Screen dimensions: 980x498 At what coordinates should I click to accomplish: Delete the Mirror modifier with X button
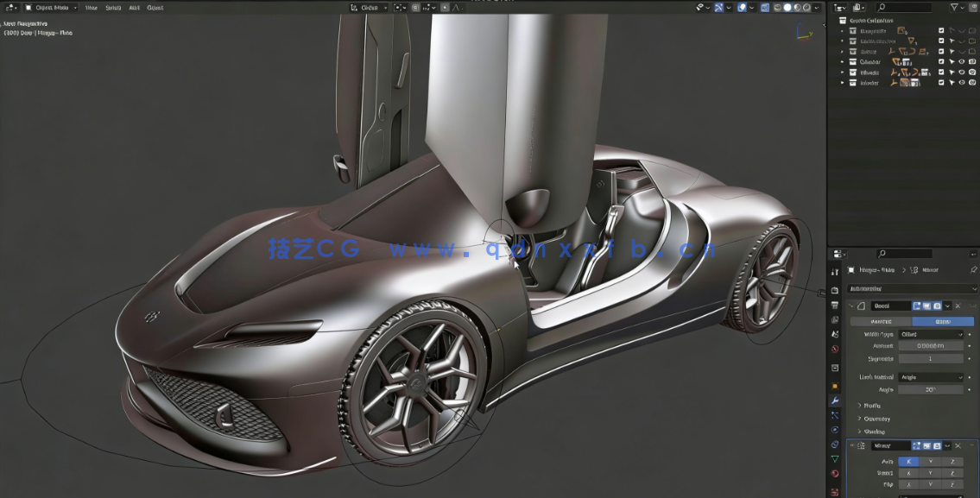(958, 447)
